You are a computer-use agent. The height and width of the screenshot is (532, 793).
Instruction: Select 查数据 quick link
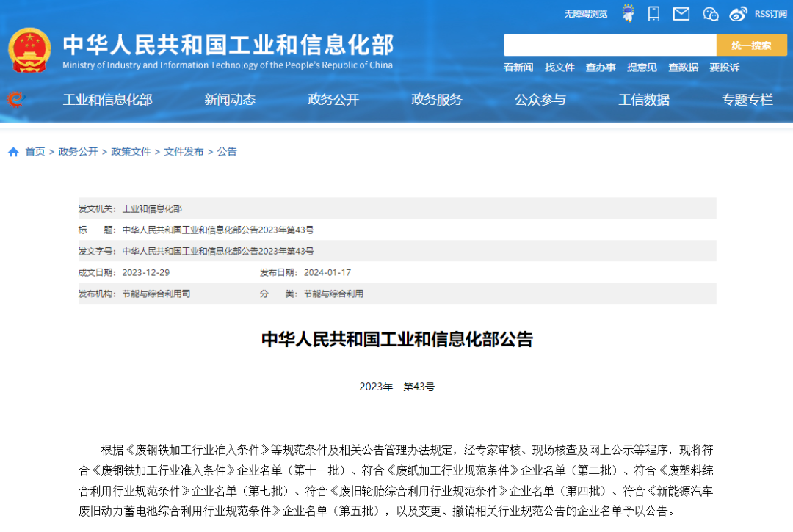[684, 68]
